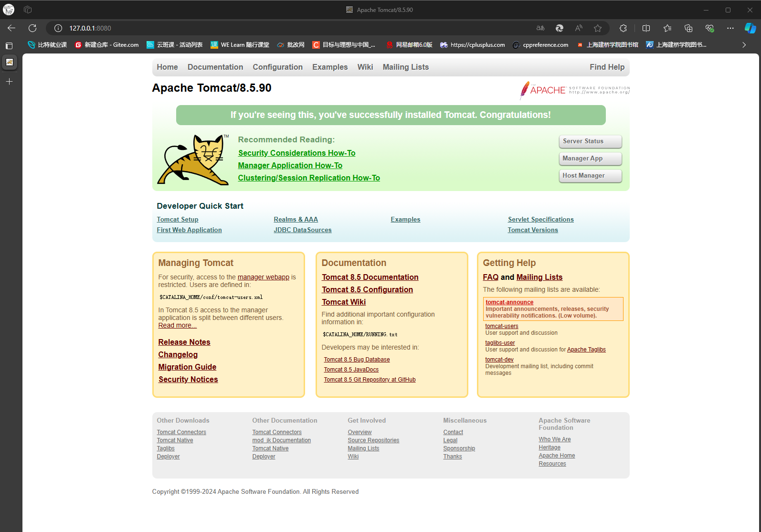
Task: Open Servlet Specifications link
Action: pyautogui.click(x=540, y=220)
